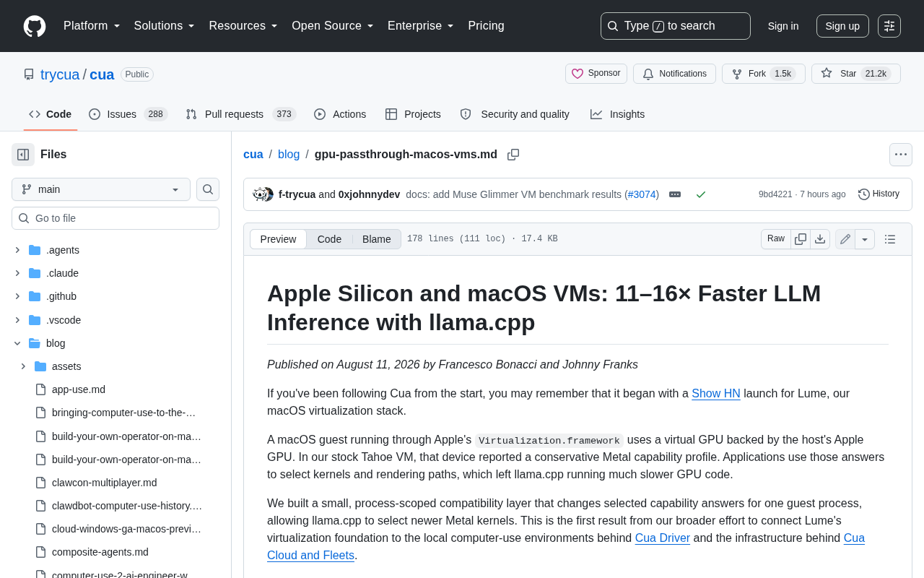Open the cloud-windows-ga-macos-preview file
924x578 pixels.
point(127,529)
